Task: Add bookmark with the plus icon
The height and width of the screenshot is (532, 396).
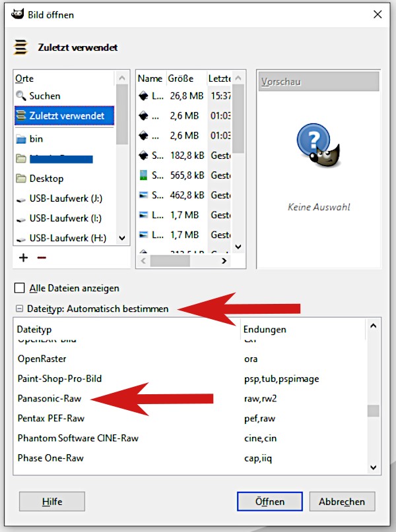Action: coord(24,258)
